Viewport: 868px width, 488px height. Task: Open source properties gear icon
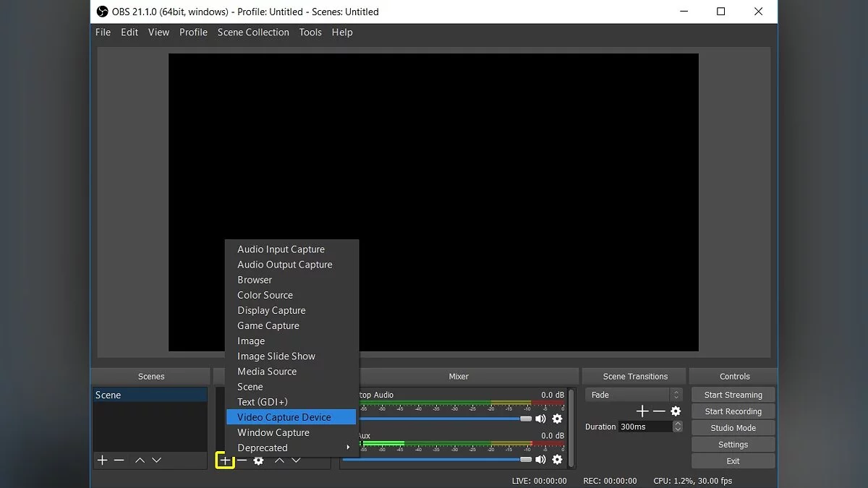(258, 460)
